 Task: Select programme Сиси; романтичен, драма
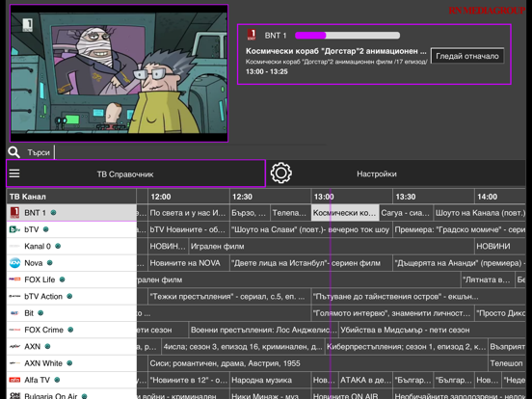click(318, 363)
